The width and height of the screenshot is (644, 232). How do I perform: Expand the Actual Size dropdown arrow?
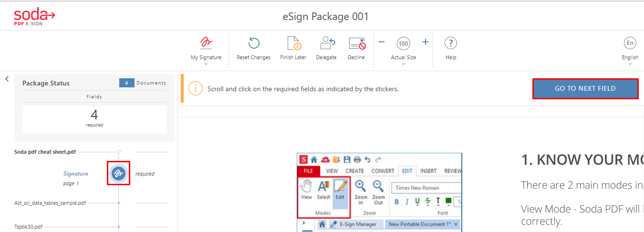tap(404, 63)
